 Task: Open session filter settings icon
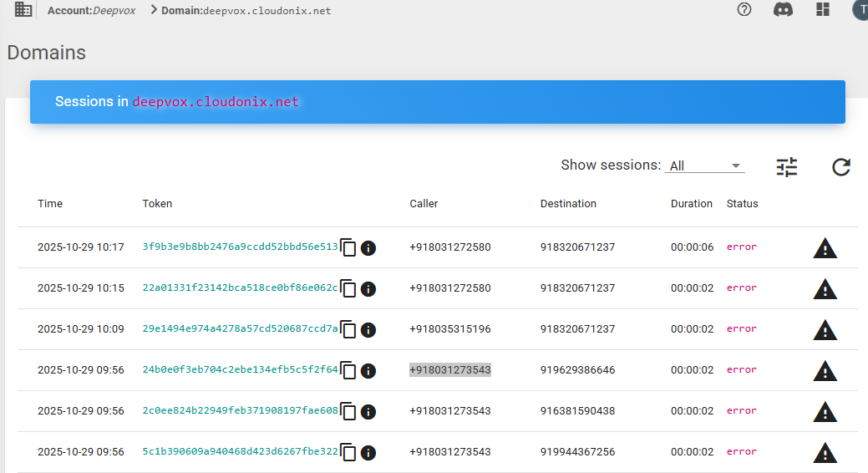tap(786, 167)
